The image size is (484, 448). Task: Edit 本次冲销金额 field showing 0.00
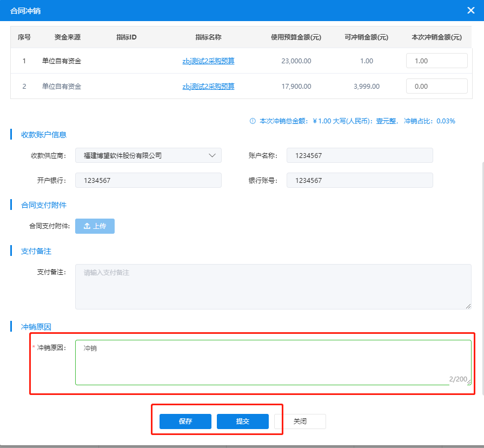click(437, 86)
